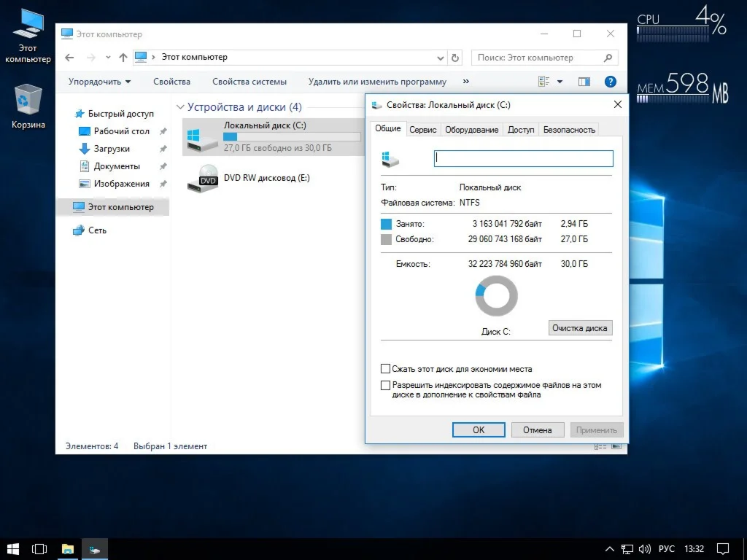This screenshot has height=560, width=747.
Task: Open the address bar history dropdown
Action: click(x=441, y=58)
